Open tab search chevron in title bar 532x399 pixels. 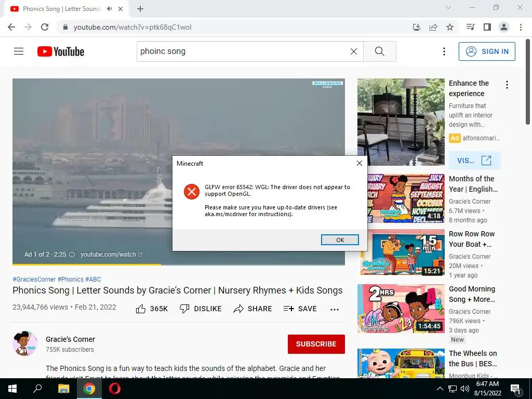pos(448,7)
